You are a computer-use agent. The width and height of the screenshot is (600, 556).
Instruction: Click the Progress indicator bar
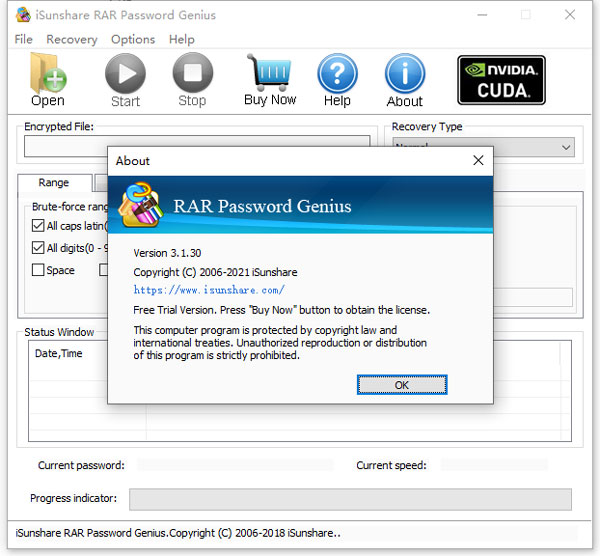coord(350,499)
